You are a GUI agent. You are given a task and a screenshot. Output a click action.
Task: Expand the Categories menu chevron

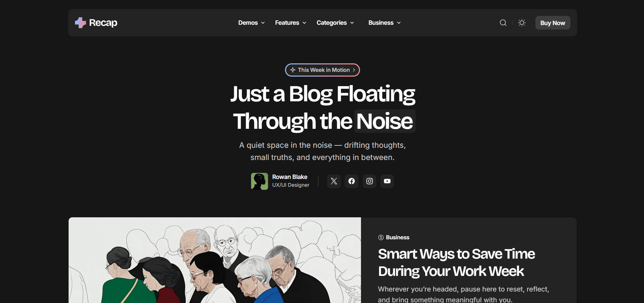tap(352, 23)
